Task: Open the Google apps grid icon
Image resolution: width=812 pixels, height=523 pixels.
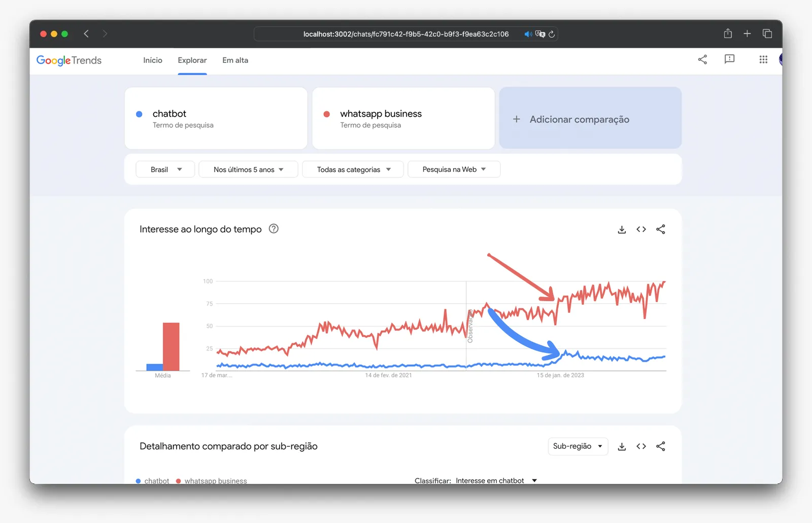Action: (763, 59)
